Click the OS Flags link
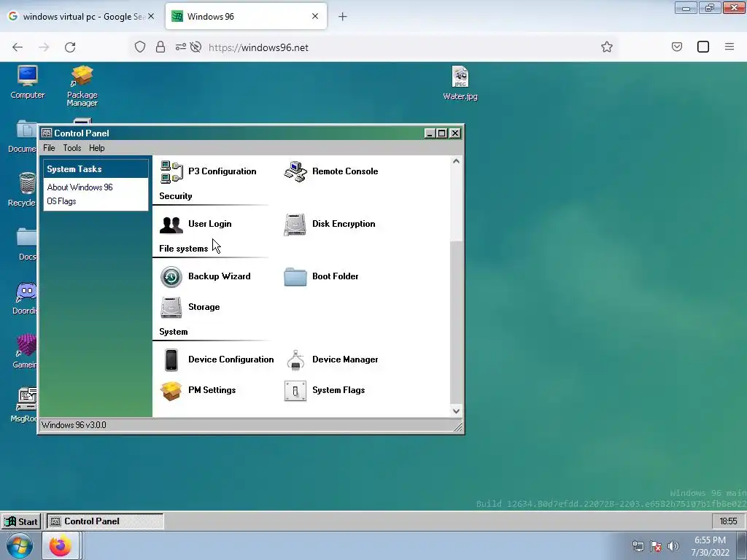 coord(61,201)
